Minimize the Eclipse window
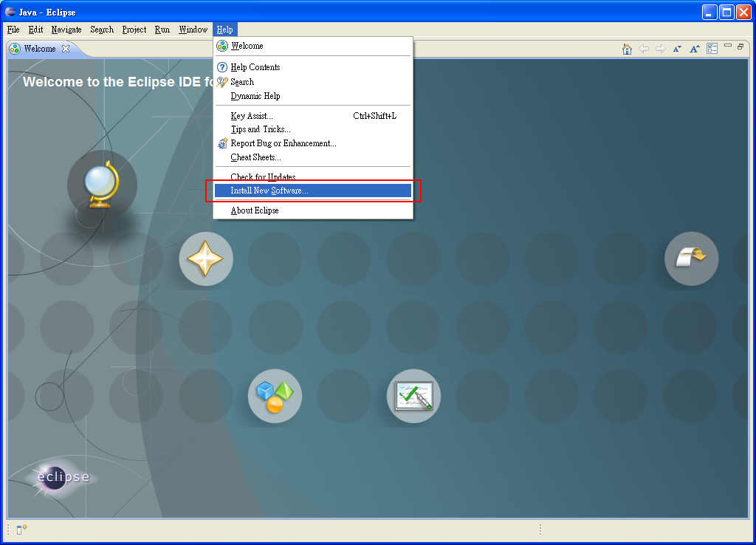 [709, 12]
